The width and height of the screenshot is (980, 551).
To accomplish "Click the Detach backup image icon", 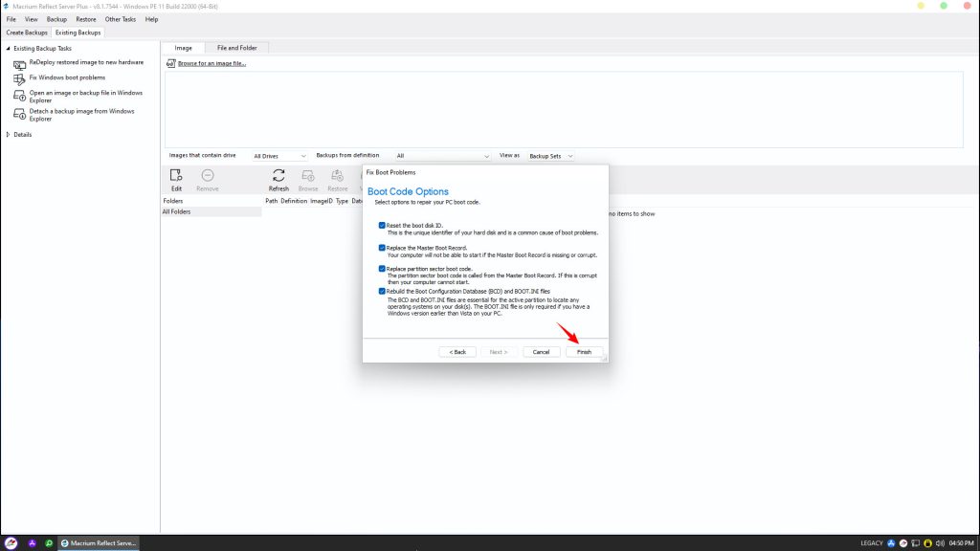I will coord(19,115).
